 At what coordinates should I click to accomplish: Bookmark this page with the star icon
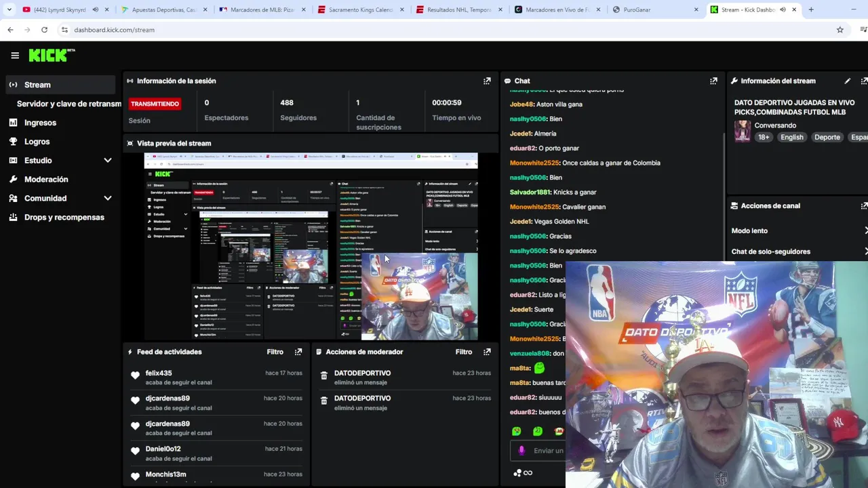840,30
